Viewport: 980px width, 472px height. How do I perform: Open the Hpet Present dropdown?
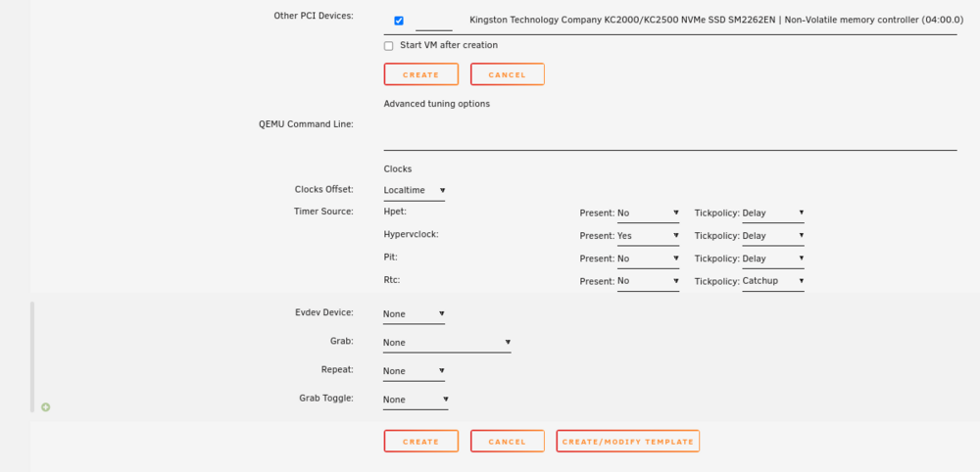click(x=648, y=212)
